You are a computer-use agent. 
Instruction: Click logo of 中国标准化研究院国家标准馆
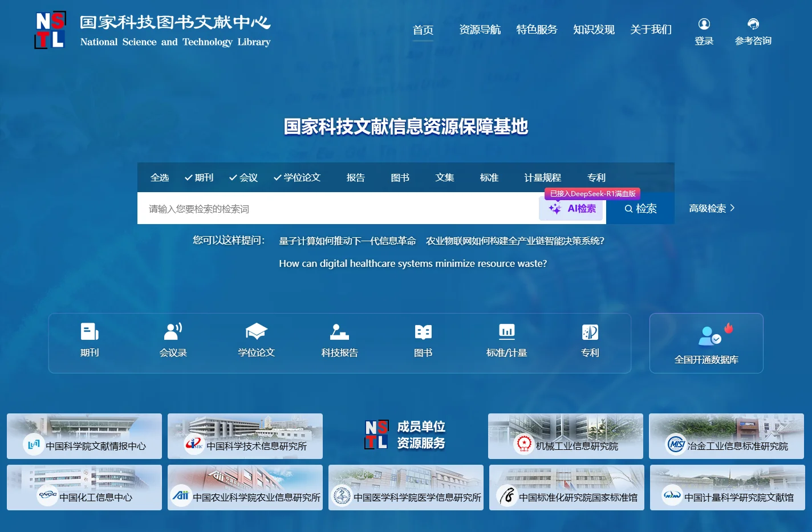pos(507,496)
